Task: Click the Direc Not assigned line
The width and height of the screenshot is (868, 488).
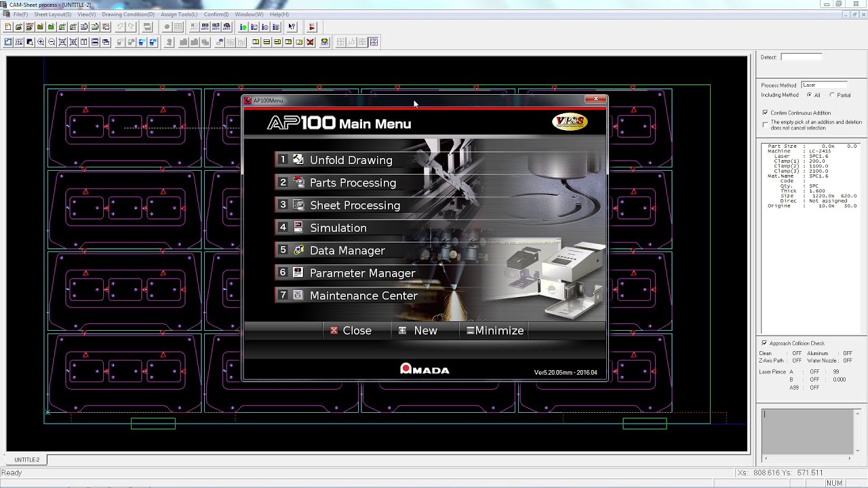Action: click(814, 201)
